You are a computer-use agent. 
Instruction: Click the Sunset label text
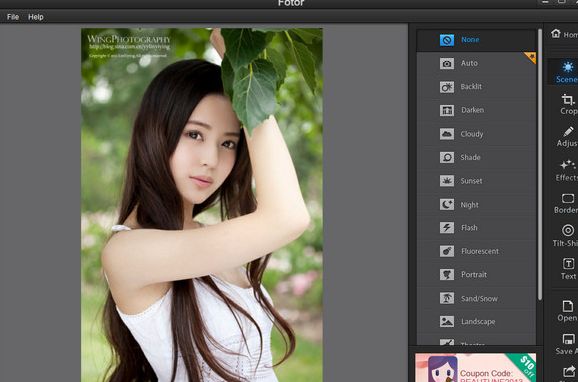pos(471,181)
